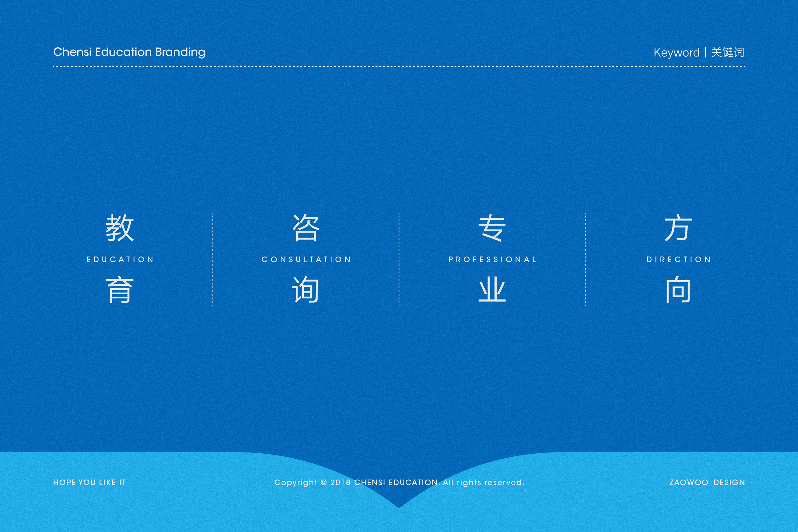Click the 'Chensi Education Branding' title
Viewport: 798px width, 532px height.
(x=129, y=52)
